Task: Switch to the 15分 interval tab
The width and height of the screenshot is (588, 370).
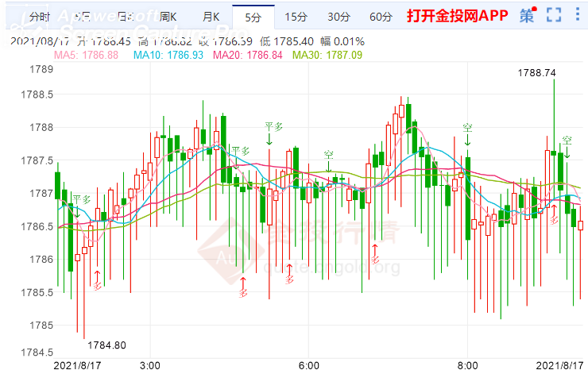Action: [x=296, y=17]
